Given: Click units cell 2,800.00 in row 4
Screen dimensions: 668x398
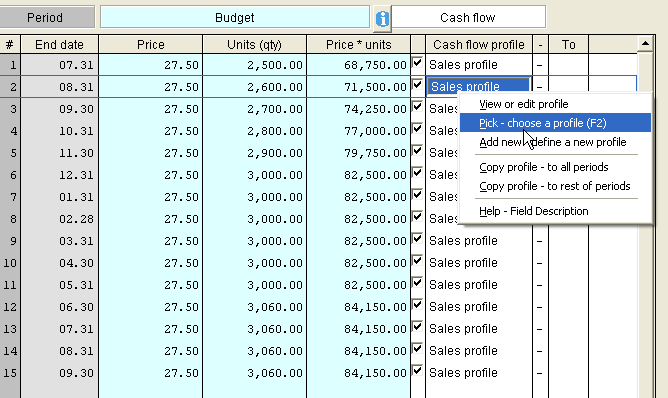Looking at the screenshot, I should 254,131.
